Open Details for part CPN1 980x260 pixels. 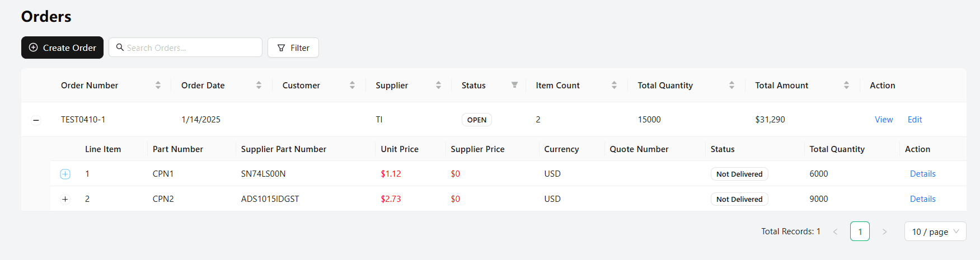[x=922, y=174]
